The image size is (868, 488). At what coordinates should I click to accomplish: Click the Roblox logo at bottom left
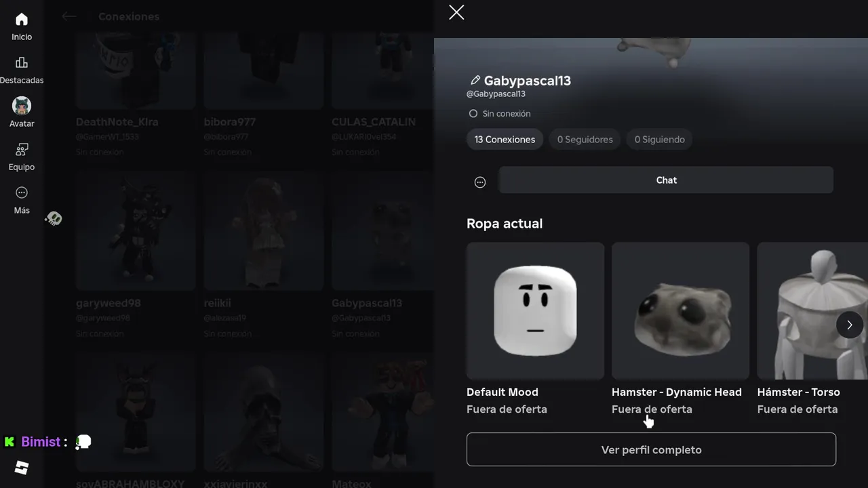22,468
